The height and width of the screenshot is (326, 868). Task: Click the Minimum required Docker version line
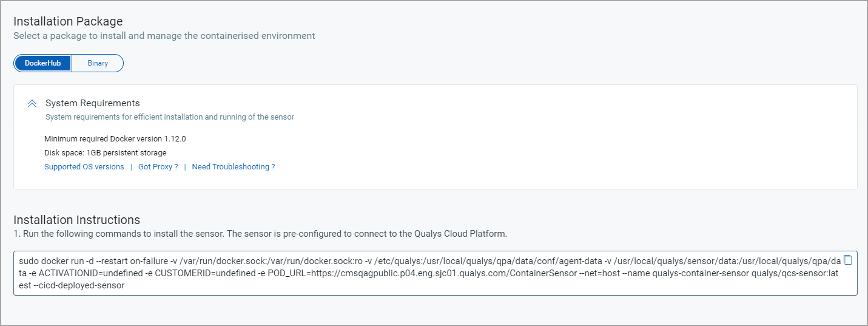coord(115,139)
